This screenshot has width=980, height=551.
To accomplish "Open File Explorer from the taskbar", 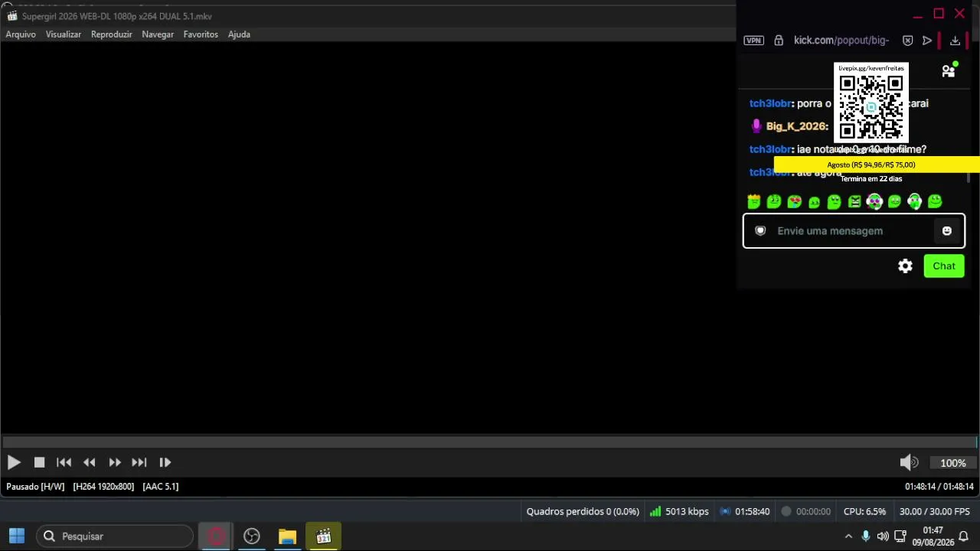I will 287,536.
